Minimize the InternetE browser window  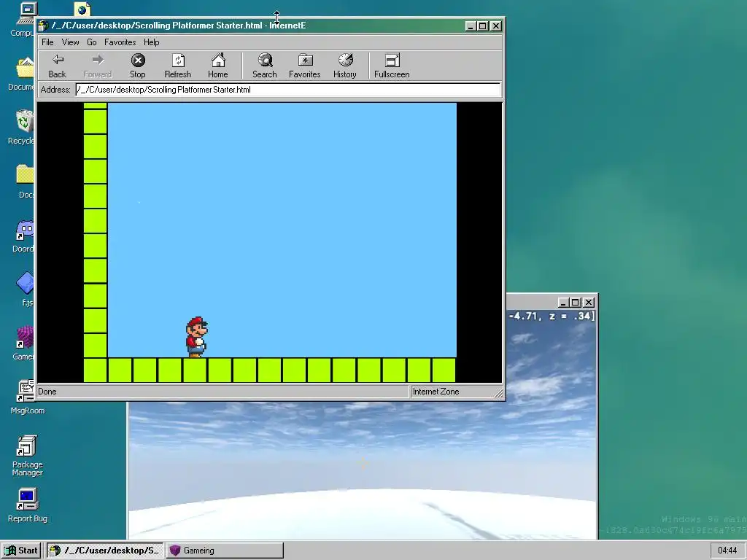[471, 26]
